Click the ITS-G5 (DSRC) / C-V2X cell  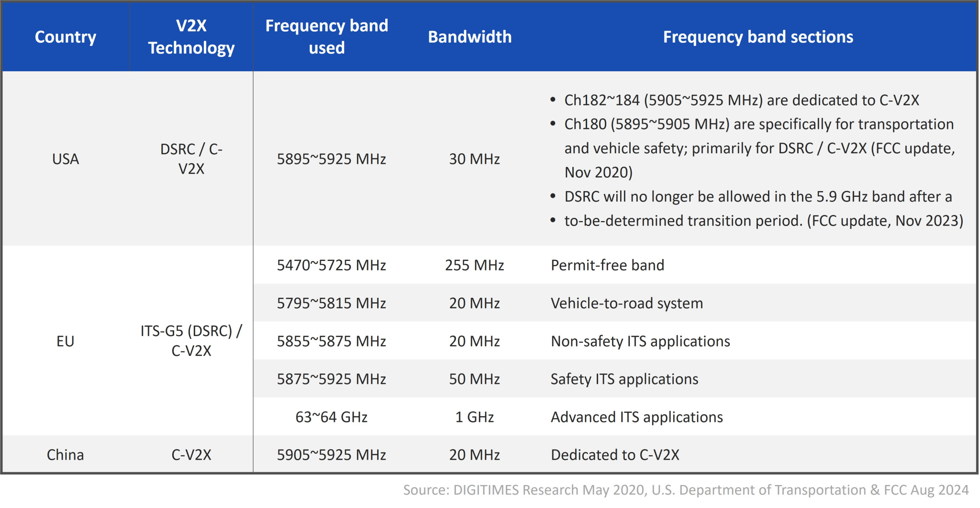click(x=191, y=341)
